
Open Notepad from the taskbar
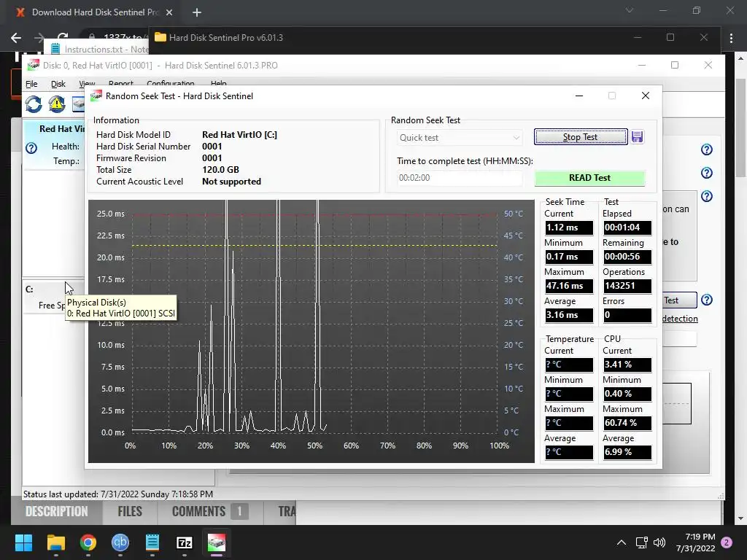click(152, 542)
